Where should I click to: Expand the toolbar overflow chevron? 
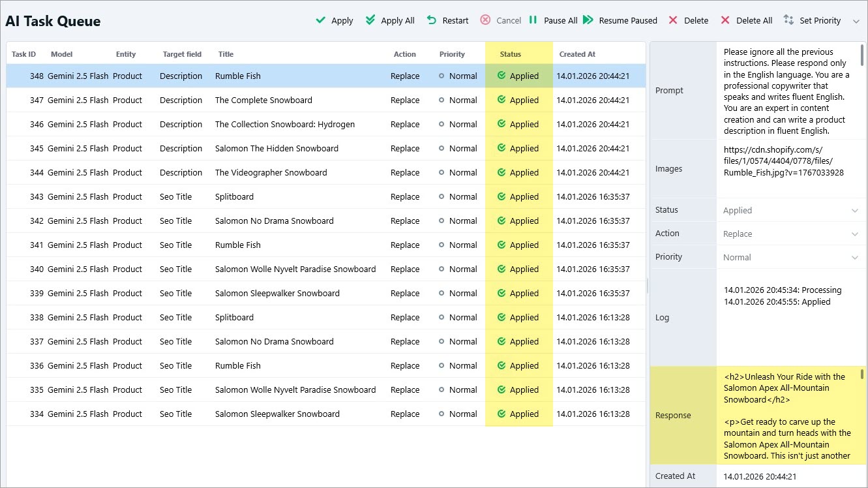pyautogui.click(x=856, y=21)
